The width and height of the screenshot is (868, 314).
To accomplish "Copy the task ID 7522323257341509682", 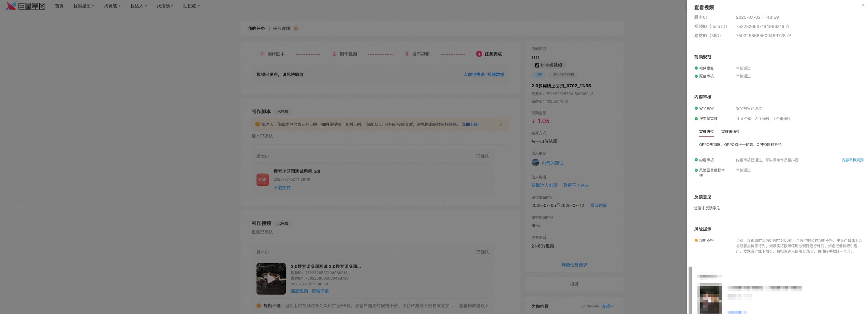I will point(591,94).
